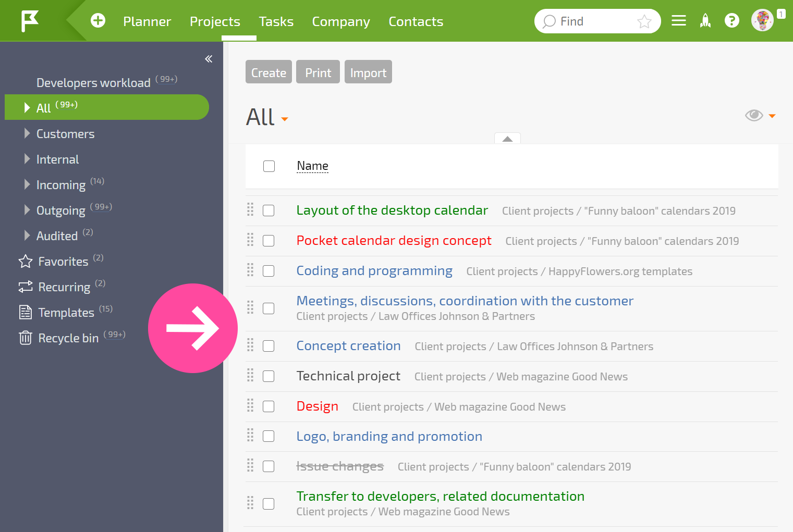Image resolution: width=793 pixels, height=532 pixels.
Task: Click the notification badge showing 1
Action: coord(781,14)
